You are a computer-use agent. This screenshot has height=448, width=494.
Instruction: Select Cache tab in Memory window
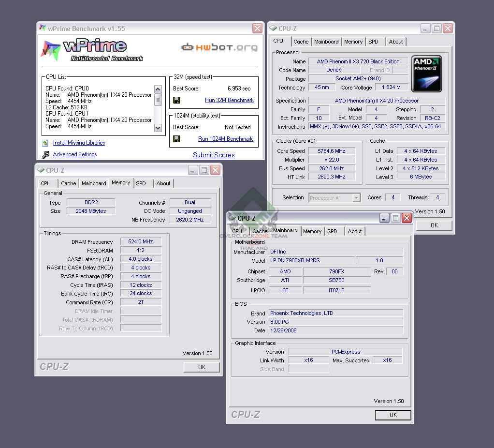coord(68,183)
